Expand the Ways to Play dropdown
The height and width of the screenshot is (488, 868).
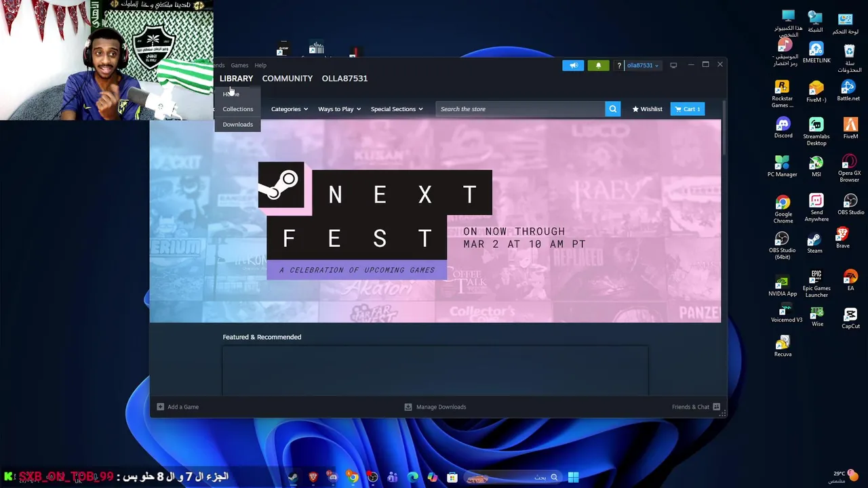(339, 109)
